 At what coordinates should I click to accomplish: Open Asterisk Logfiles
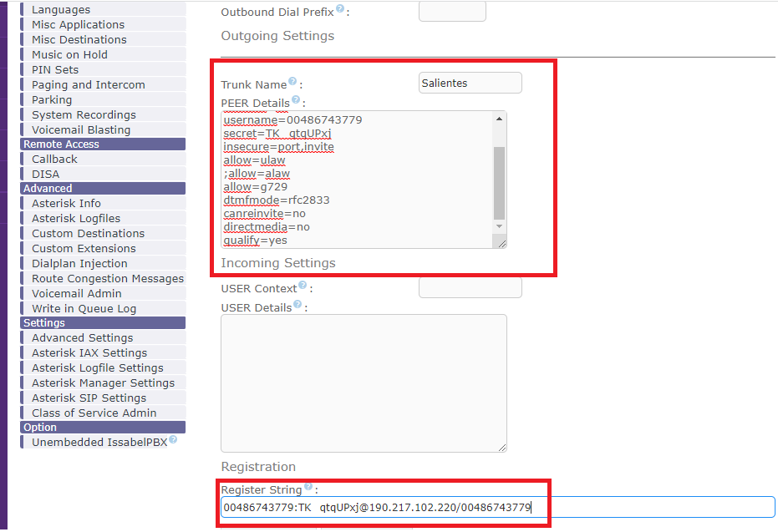coord(104,218)
